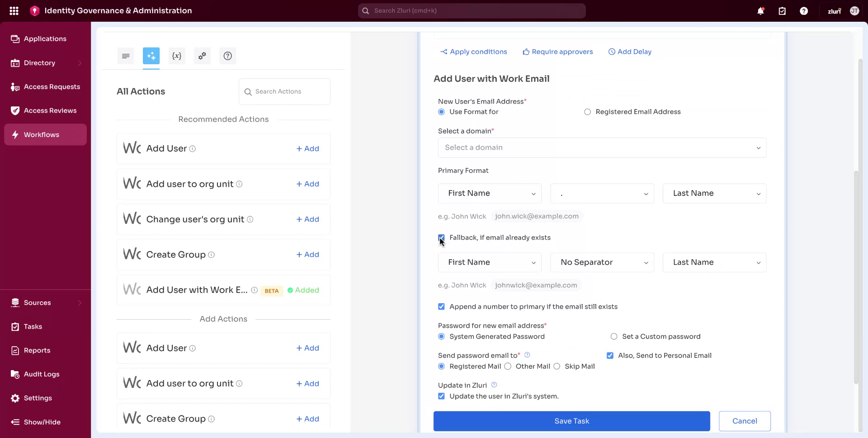Screen dimensions: 868x438
Task: Switch to the sparkle Recommended Actions tab
Action: (151, 56)
